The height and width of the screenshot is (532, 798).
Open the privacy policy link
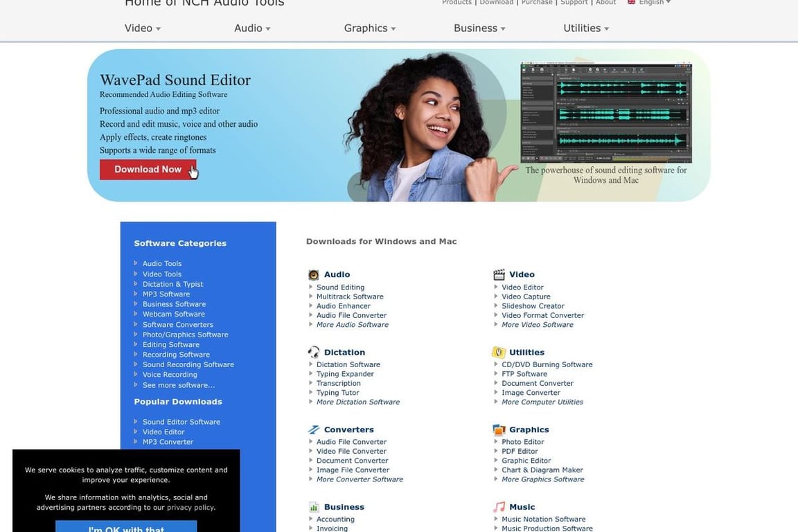(x=191, y=508)
